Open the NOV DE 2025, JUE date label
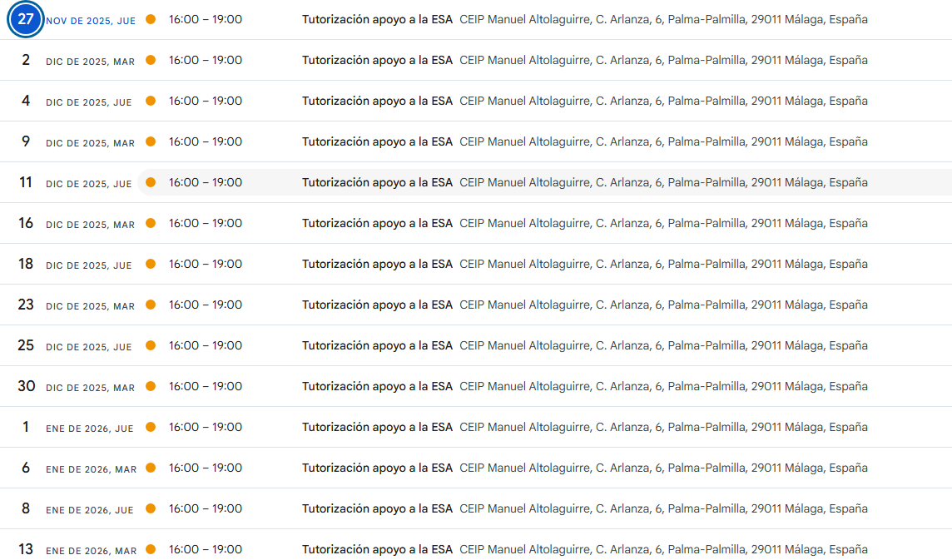Viewport: 952px width, 560px height. [x=91, y=21]
